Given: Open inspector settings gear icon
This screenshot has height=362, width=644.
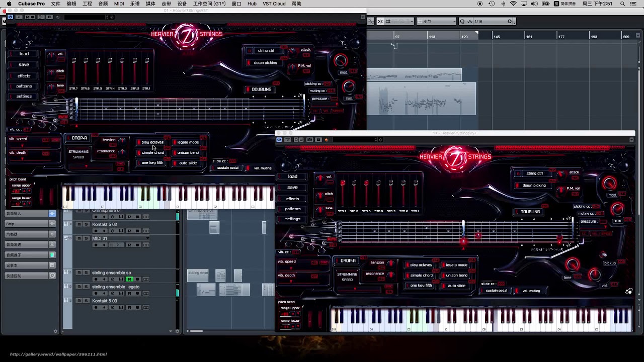Looking at the screenshot, I should pyautogui.click(x=55, y=331).
